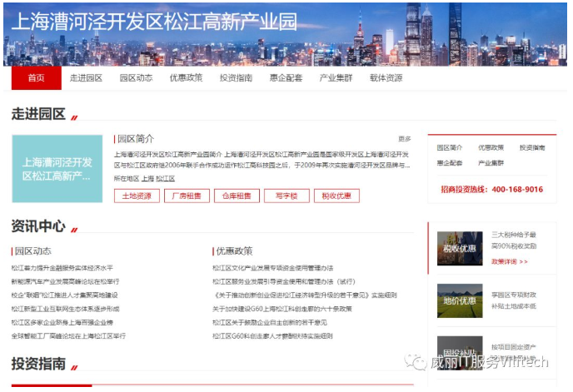This screenshot has height=392, width=573.
Task: Click the blue park logo tile
Action: [x=57, y=169]
